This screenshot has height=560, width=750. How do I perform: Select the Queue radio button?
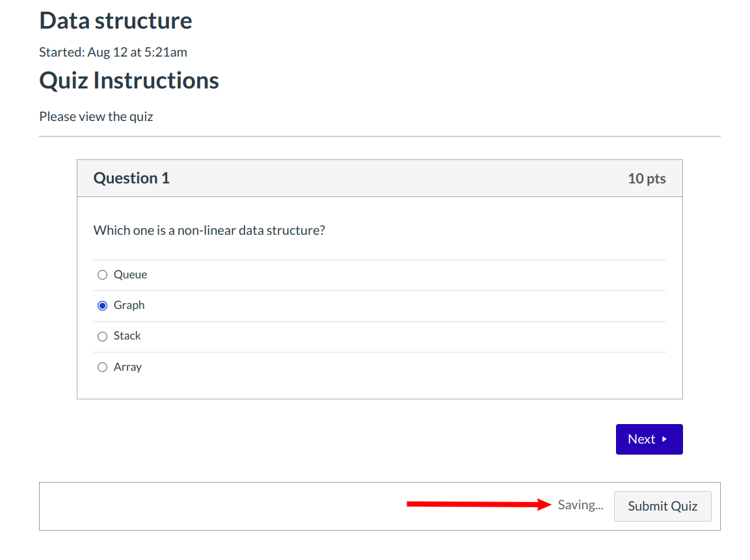tap(102, 275)
